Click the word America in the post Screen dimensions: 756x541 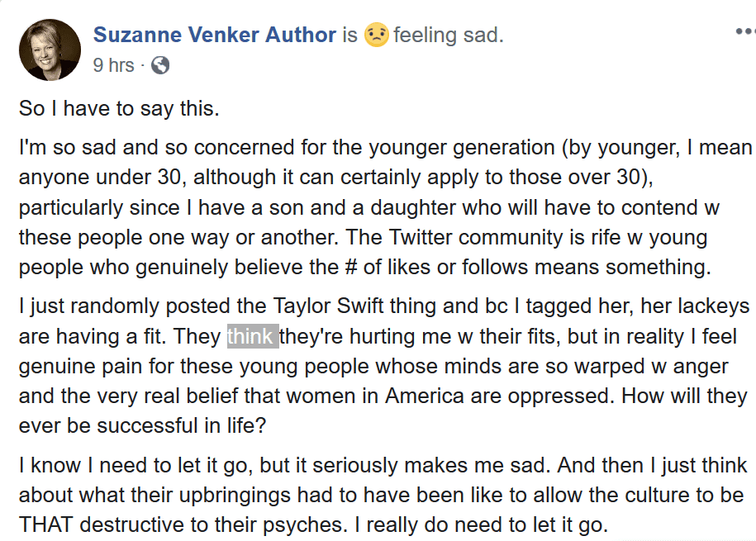coord(425,396)
